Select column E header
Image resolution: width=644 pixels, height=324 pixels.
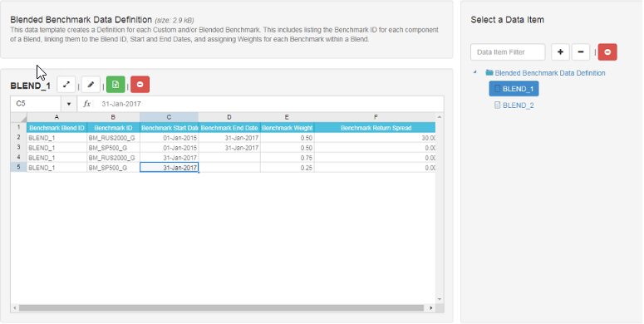point(287,117)
